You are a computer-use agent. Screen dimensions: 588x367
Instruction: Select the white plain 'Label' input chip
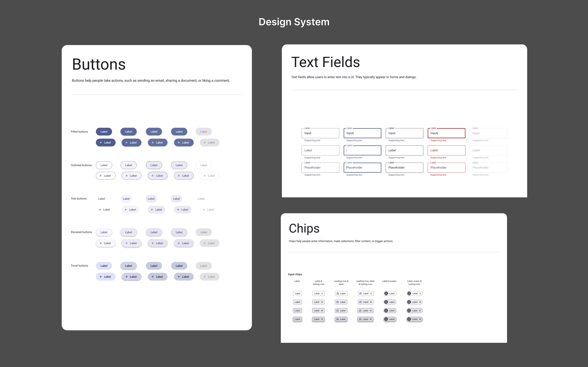click(297, 293)
